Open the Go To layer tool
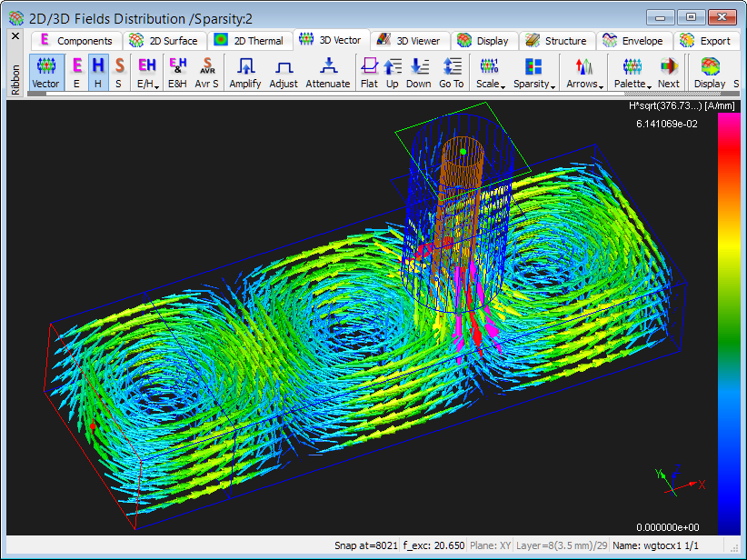Viewport: 747px width, 560px height. [x=451, y=72]
